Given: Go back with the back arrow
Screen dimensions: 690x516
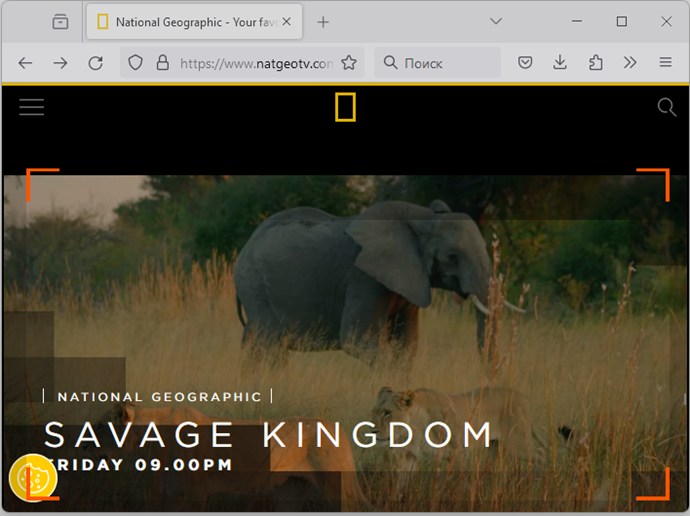Looking at the screenshot, I should pos(25,63).
